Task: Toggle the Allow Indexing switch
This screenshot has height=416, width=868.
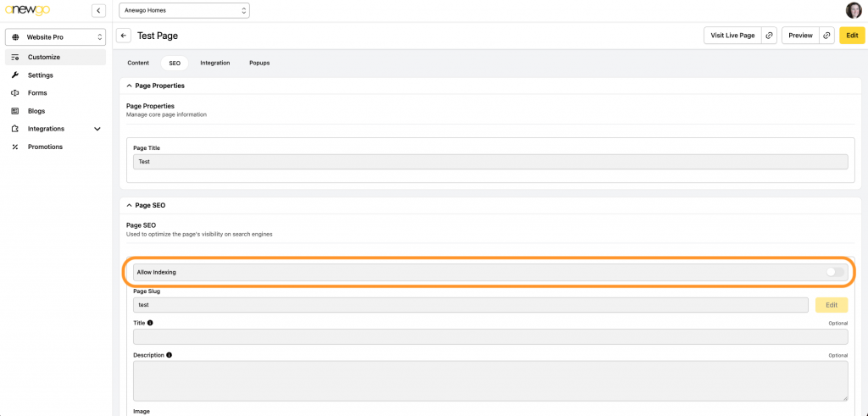Action: (x=835, y=272)
